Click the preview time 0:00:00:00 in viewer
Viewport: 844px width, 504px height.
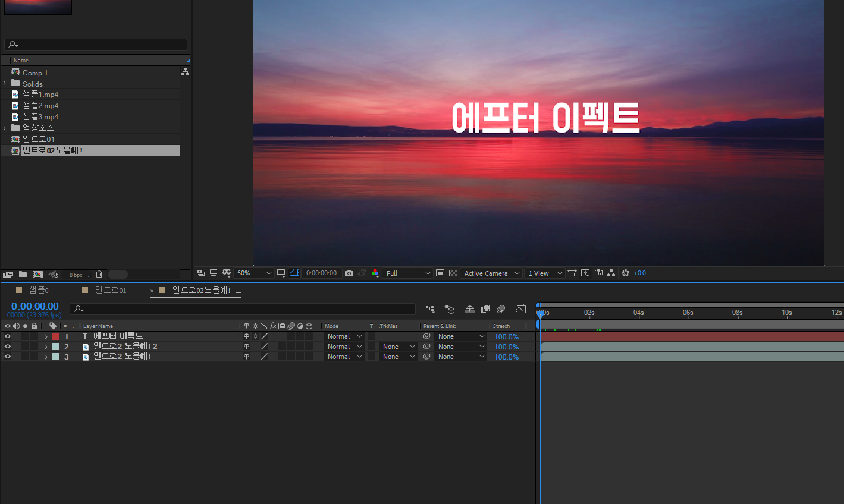click(321, 273)
